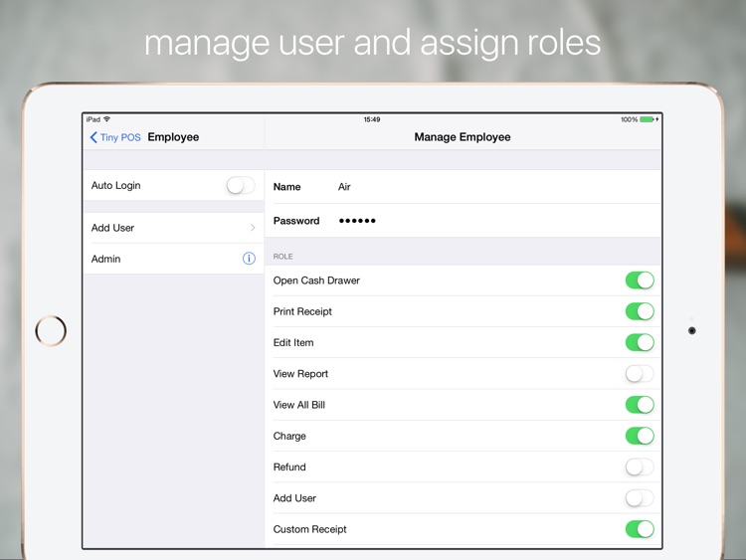This screenshot has height=560, width=746.
Task: Click the 100% battery percentage text
Action: (x=629, y=119)
